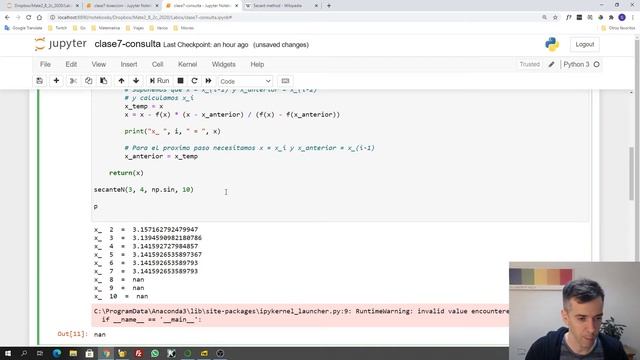Click the RuntimeWarning error output
The width and height of the screenshot is (640, 360).
click(301, 315)
